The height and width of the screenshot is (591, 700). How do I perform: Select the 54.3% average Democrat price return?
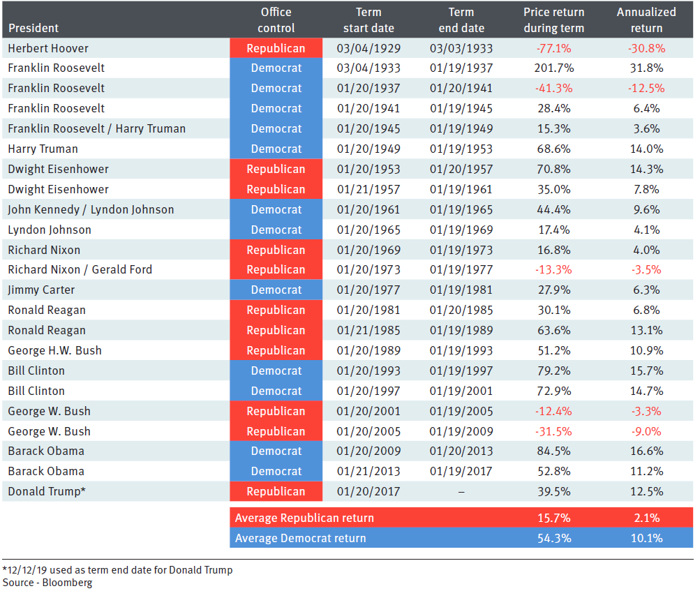tap(554, 538)
